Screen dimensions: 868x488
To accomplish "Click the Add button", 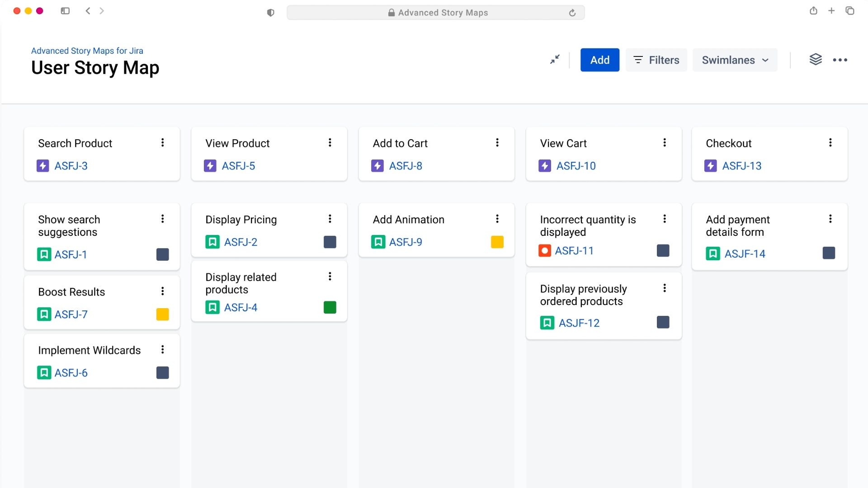I will 599,60.
